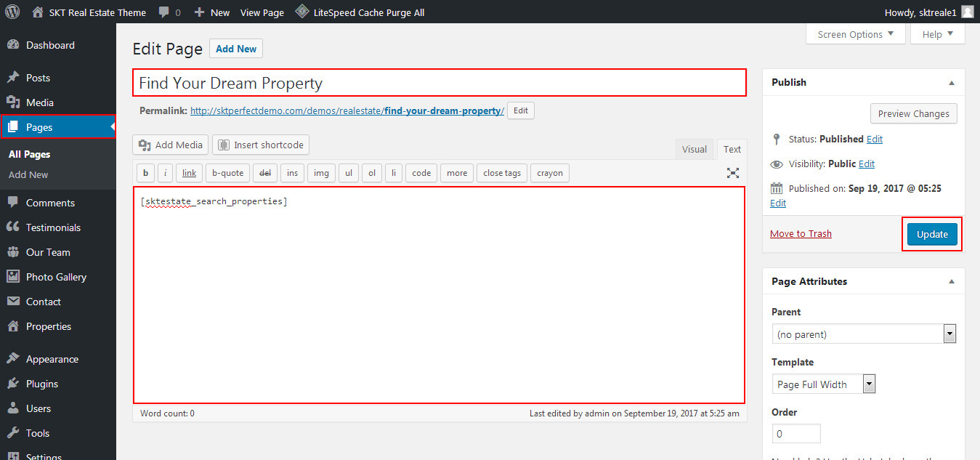Click the page title field Find Your Dream Property
Image resolution: width=980 pixels, height=460 pixels.
click(x=439, y=83)
